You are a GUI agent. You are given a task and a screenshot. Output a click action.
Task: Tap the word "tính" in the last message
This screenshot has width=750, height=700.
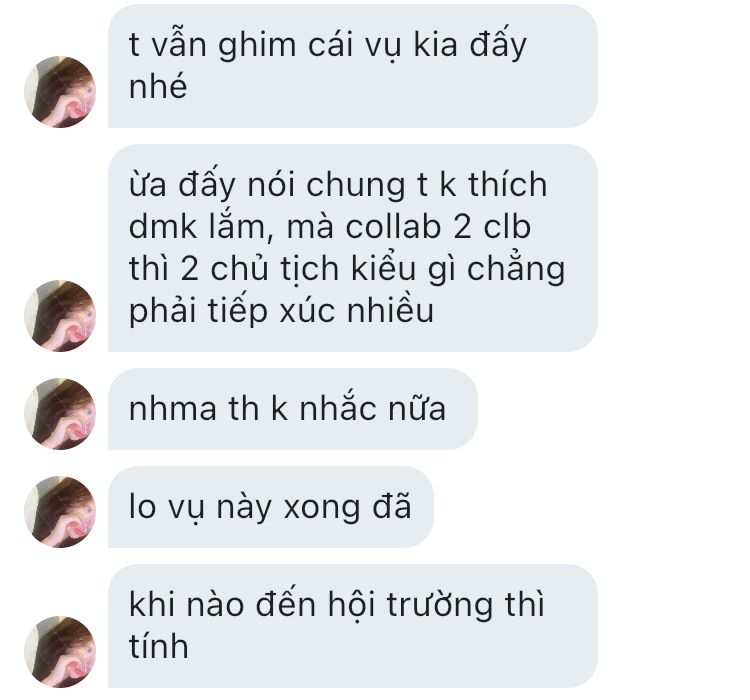coord(158,645)
